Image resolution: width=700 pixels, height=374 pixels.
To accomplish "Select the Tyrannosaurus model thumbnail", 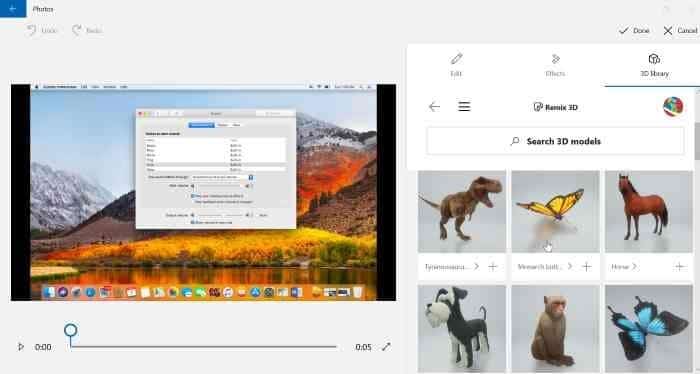I will coord(462,212).
